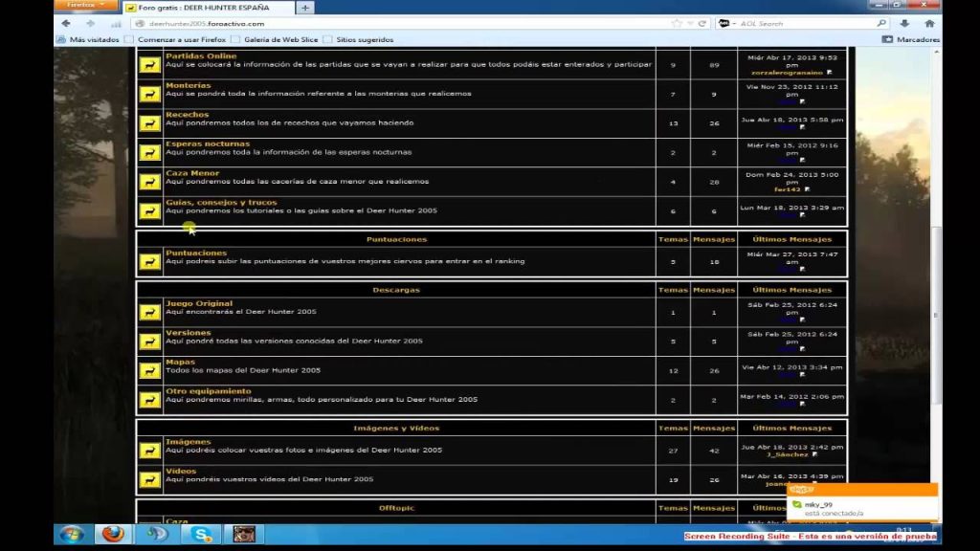View last message icon in Partidas Online row

pos(830,73)
